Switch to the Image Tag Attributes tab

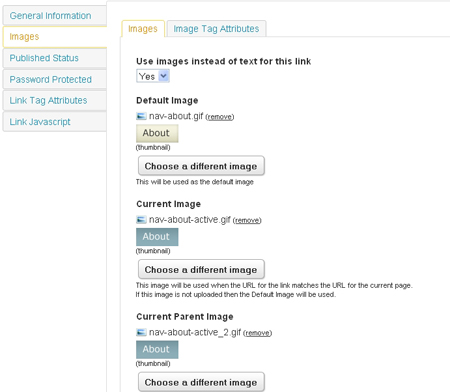[216, 29]
